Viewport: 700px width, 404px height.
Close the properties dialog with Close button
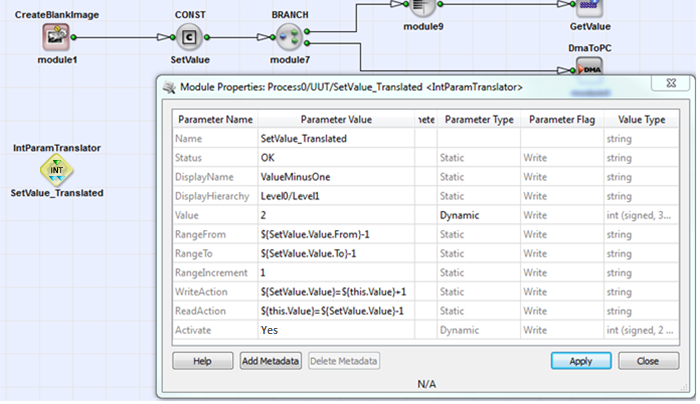click(x=647, y=360)
